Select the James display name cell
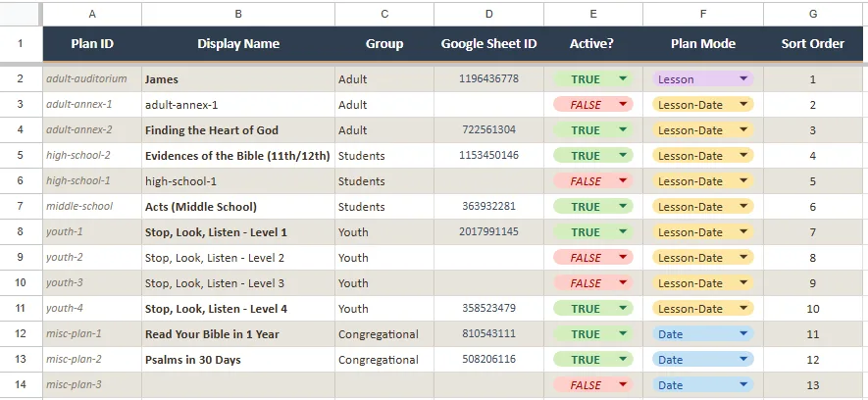This screenshot has height=400, width=868. (x=238, y=79)
